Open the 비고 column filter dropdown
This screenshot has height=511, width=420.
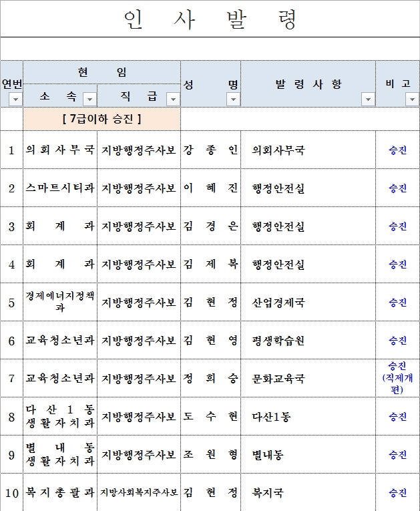(x=411, y=100)
